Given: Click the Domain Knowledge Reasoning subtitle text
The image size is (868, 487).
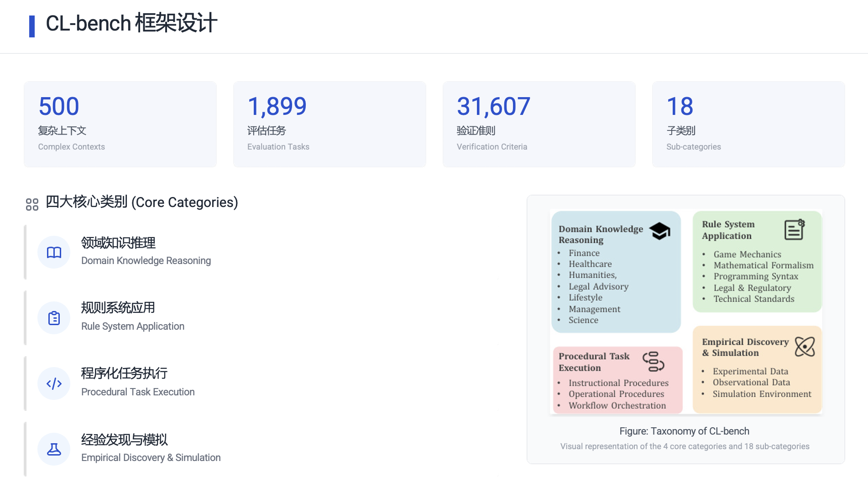Looking at the screenshot, I should [146, 260].
